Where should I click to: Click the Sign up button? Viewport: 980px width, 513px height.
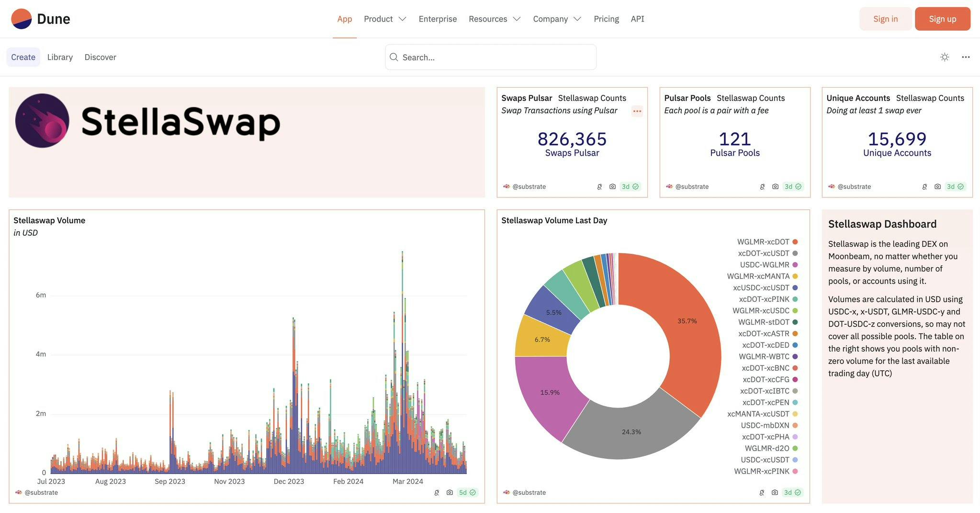pyautogui.click(x=942, y=19)
